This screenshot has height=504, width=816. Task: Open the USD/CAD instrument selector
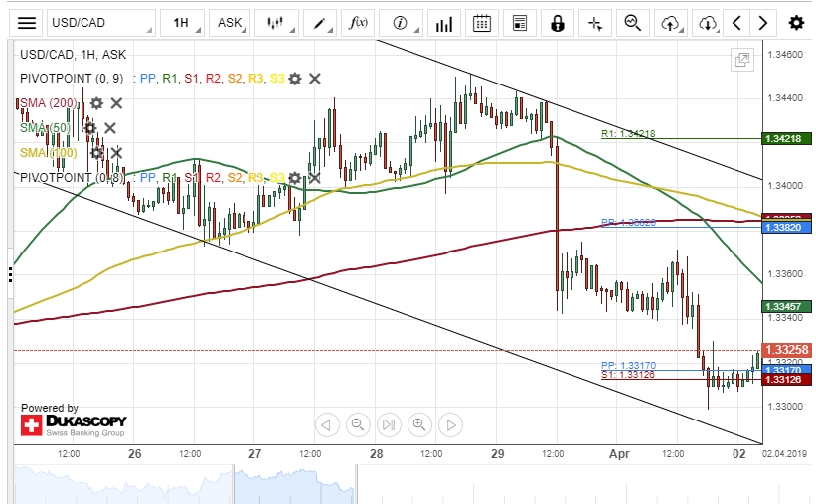(x=100, y=23)
